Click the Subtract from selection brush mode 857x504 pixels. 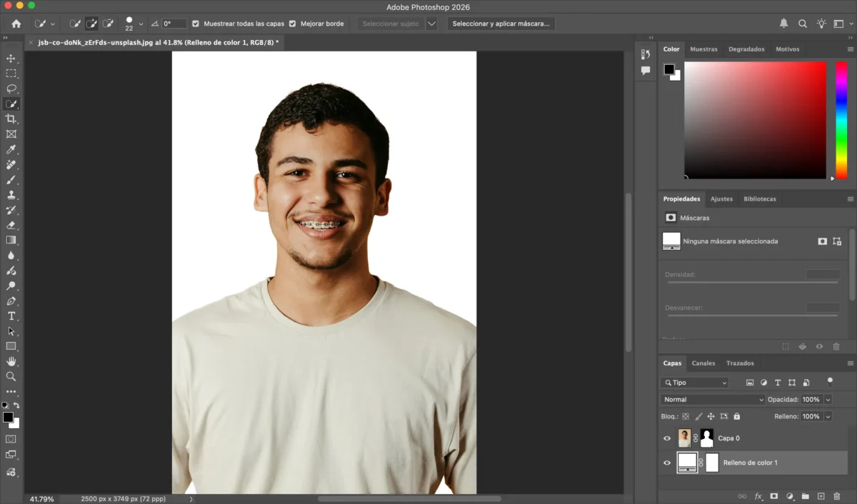click(x=109, y=24)
